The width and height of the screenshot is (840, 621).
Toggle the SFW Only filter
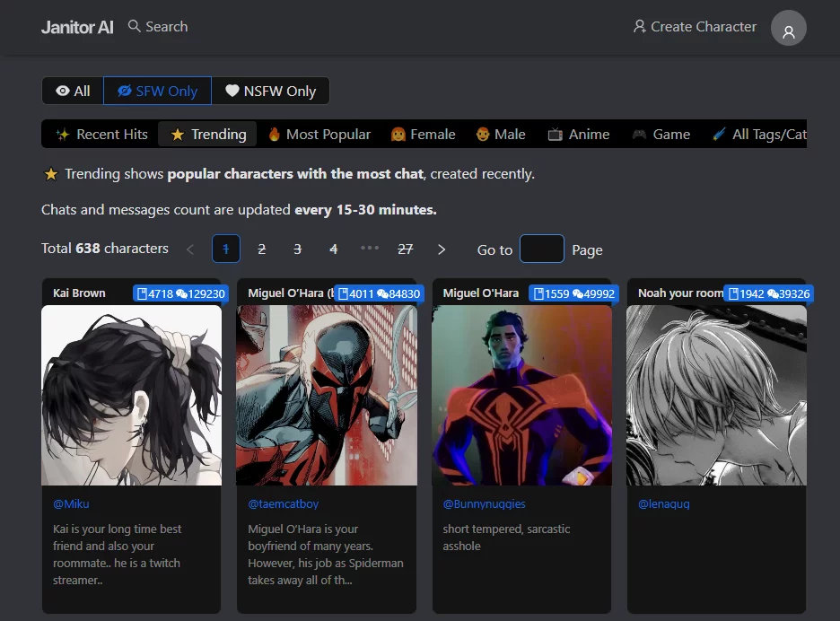[x=157, y=91]
